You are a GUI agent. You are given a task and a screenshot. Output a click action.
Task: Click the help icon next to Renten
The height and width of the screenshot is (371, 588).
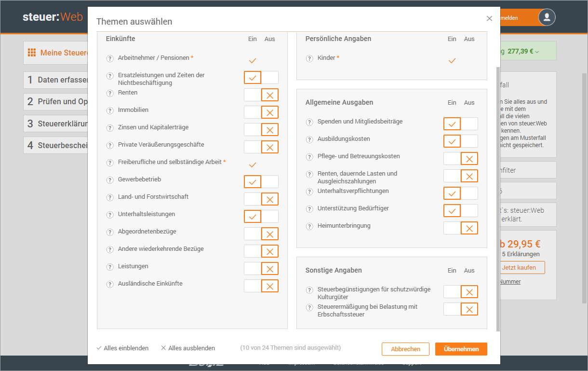pyautogui.click(x=110, y=93)
